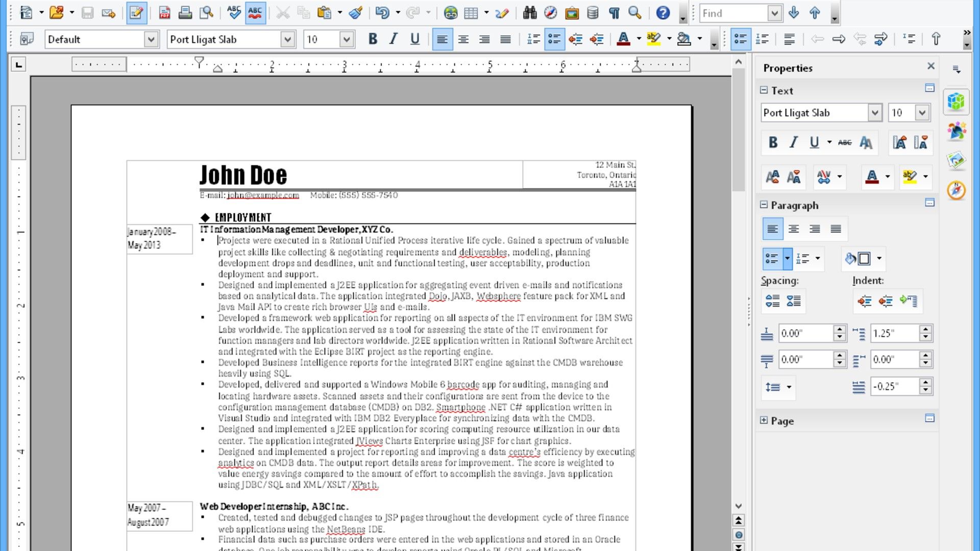Run Spelling and Grammar check icon
This screenshot has height=551, width=980.
pyautogui.click(x=234, y=13)
